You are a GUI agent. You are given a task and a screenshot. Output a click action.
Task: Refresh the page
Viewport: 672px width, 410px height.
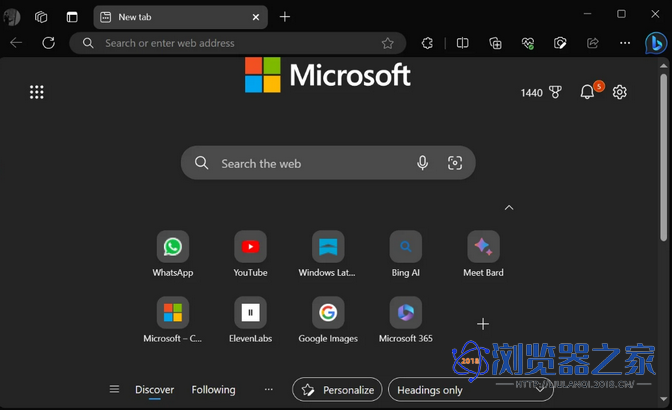pos(48,43)
